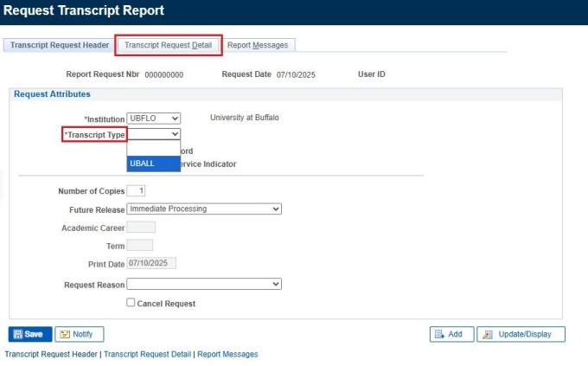Click the Number of Copies field
This screenshot has width=588, height=366.
pyautogui.click(x=136, y=190)
